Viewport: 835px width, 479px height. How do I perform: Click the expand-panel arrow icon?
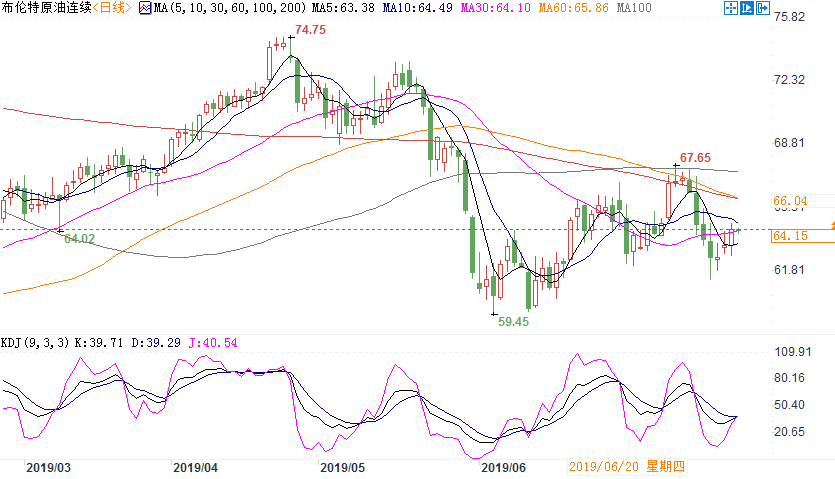coord(763,8)
